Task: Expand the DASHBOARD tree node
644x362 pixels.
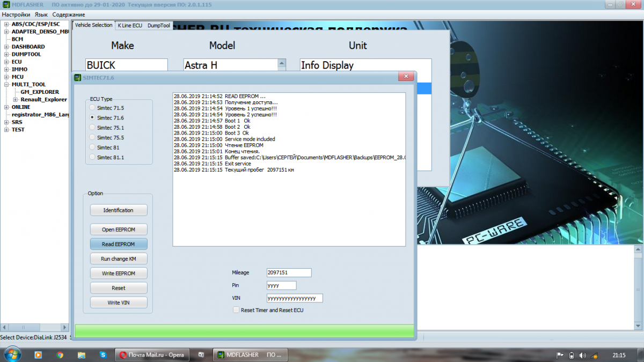Action: (x=6, y=47)
